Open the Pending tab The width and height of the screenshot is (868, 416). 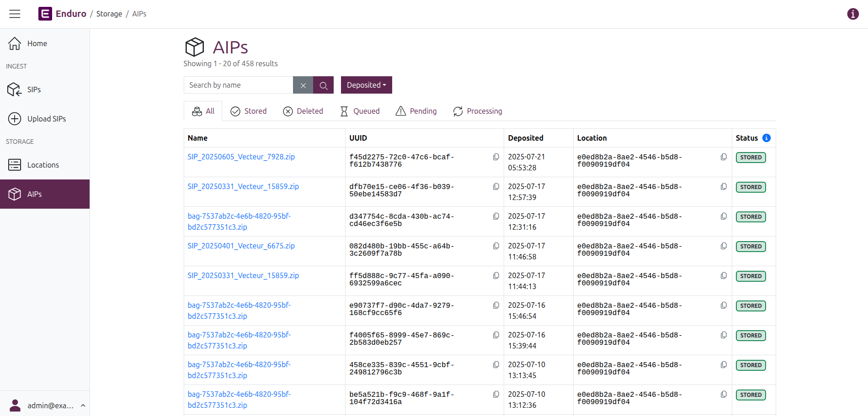click(416, 111)
